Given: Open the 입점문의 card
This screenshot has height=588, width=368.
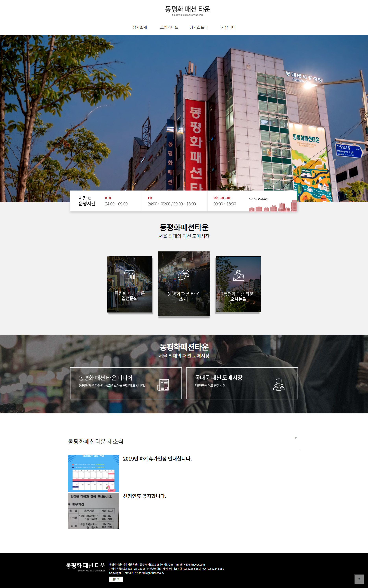Looking at the screenshot, I should pyautogui.click(x=129, y=284).
